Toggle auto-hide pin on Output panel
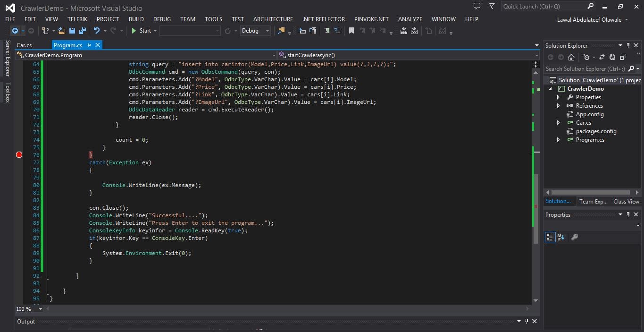This screenshot has height=332, width=644. click(x=527, y=321)
